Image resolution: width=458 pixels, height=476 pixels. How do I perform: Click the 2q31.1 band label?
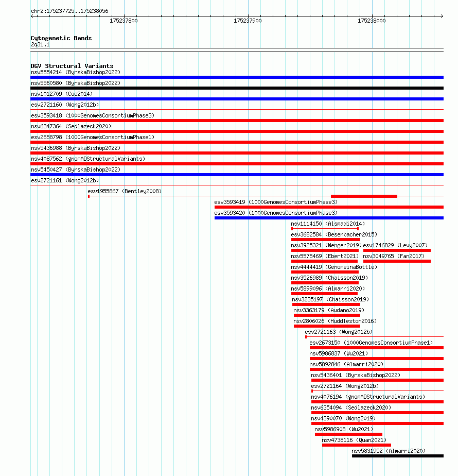click(x=40, y=45)
